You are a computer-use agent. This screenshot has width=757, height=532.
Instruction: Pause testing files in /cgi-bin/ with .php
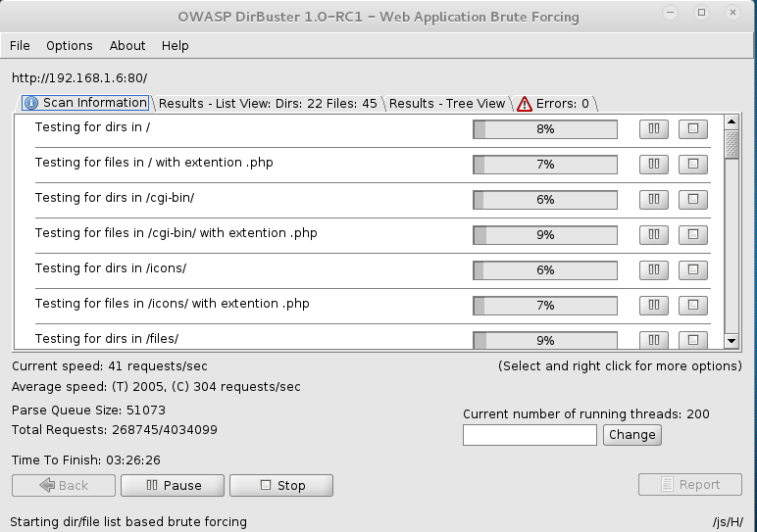click(654, 234)
